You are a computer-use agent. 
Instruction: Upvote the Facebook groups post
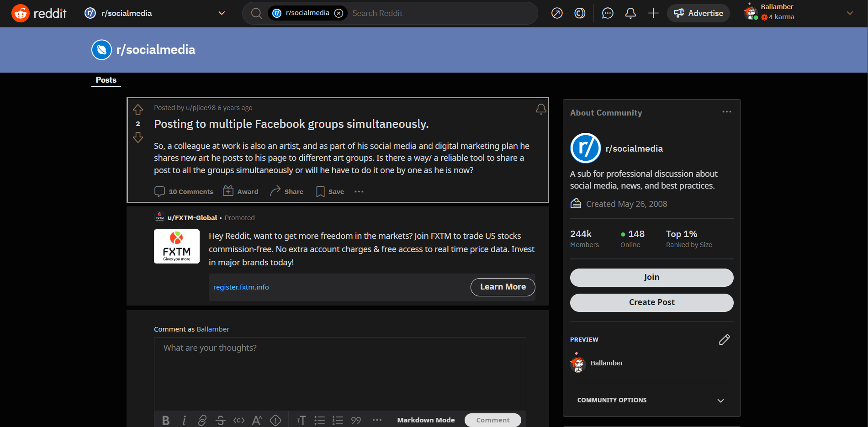[138, 110]
